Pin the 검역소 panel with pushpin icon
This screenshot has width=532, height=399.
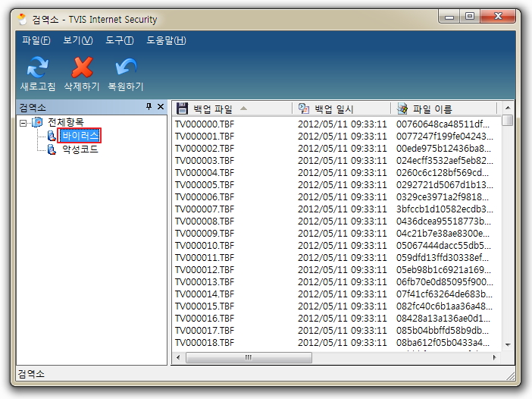(149, 108)
